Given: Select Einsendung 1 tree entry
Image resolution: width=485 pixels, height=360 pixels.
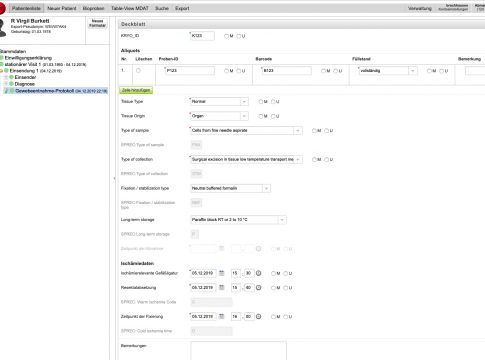Looking at the screenshot, I should click(36, 71).
